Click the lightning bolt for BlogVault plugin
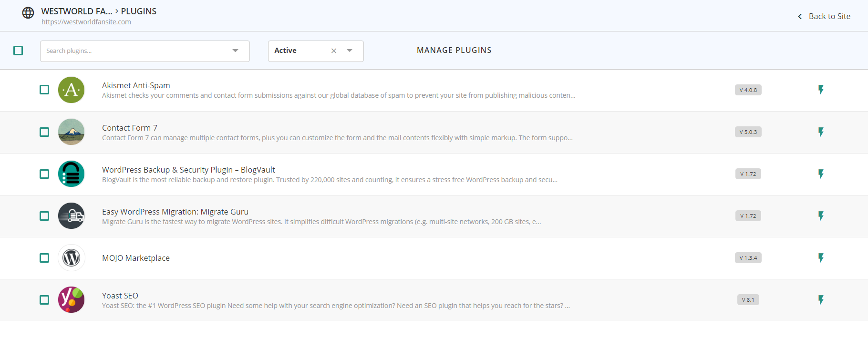This screenshot has width=868, height=349. (x=821, y=174)
